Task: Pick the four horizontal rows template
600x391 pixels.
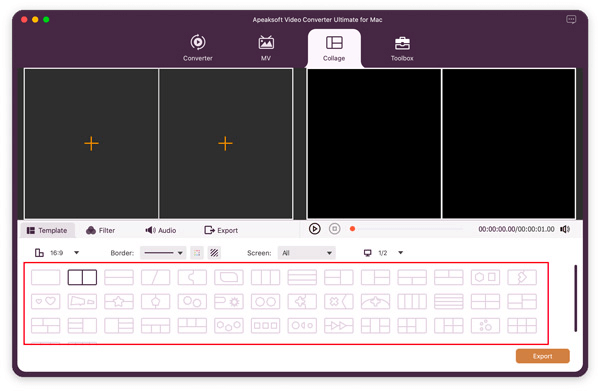Action: tap(449, 301)
